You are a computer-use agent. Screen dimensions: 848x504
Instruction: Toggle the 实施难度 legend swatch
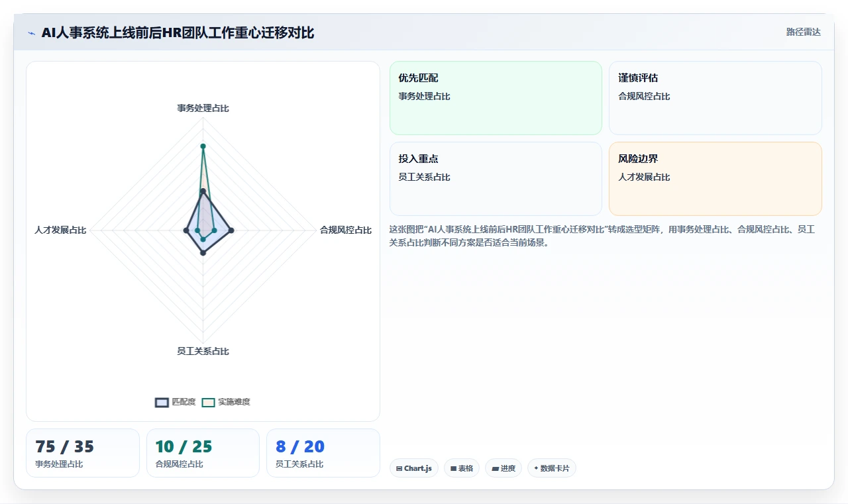209,402
